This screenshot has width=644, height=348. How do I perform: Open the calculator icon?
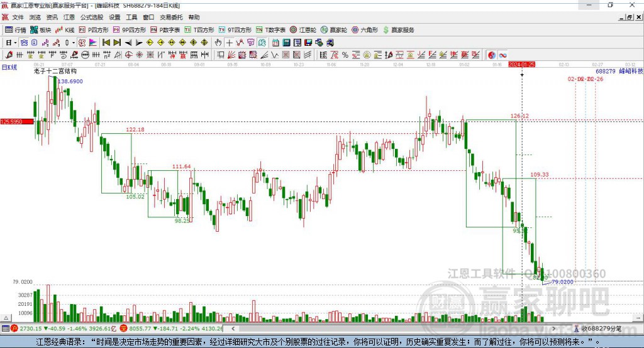click(x=287, y=43)
